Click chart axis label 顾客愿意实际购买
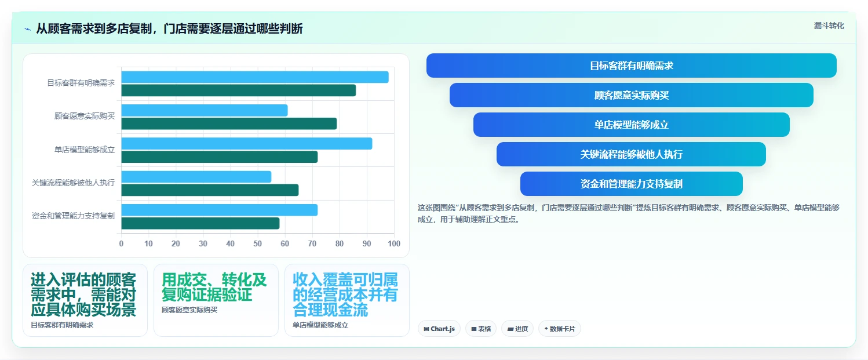868x360 pixels. click(85, 116)
